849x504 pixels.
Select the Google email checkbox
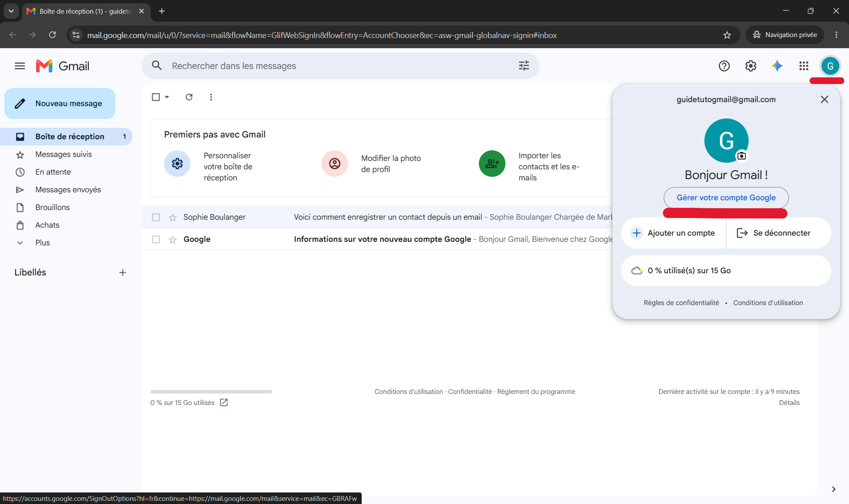156,239
